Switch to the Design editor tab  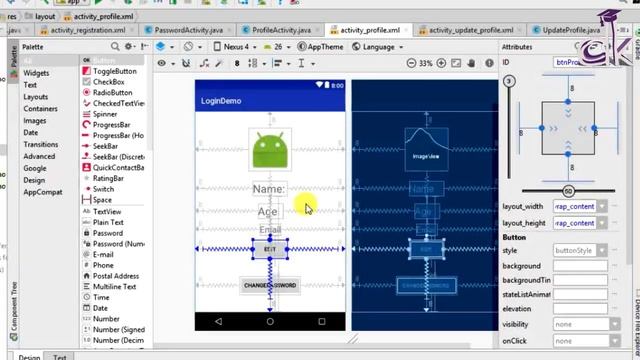click(29, 356)
